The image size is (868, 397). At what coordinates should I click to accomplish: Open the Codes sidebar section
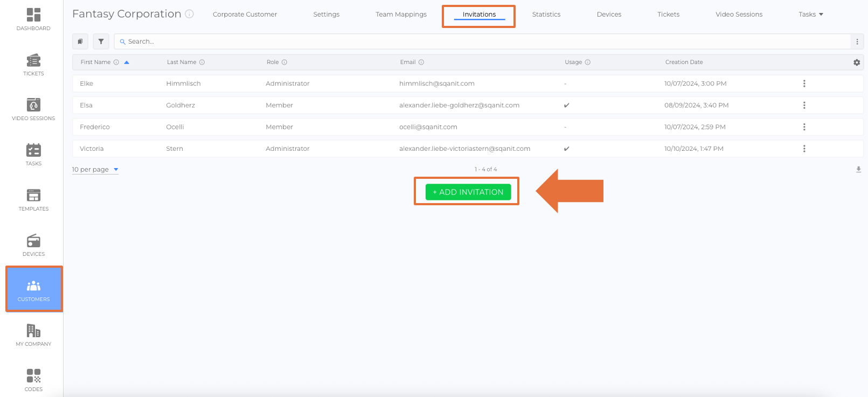click(x=33, y=380)
